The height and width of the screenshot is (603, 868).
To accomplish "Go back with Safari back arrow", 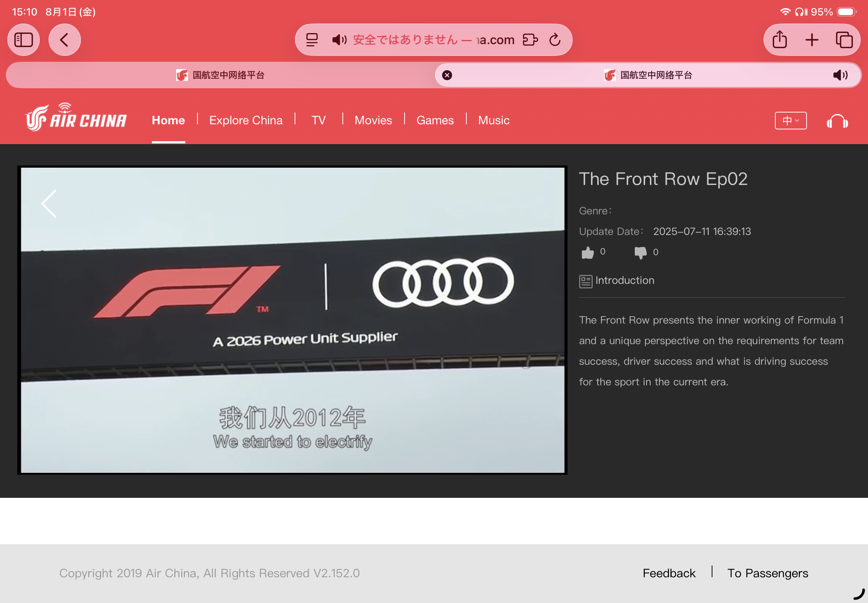I will point(65,40).
